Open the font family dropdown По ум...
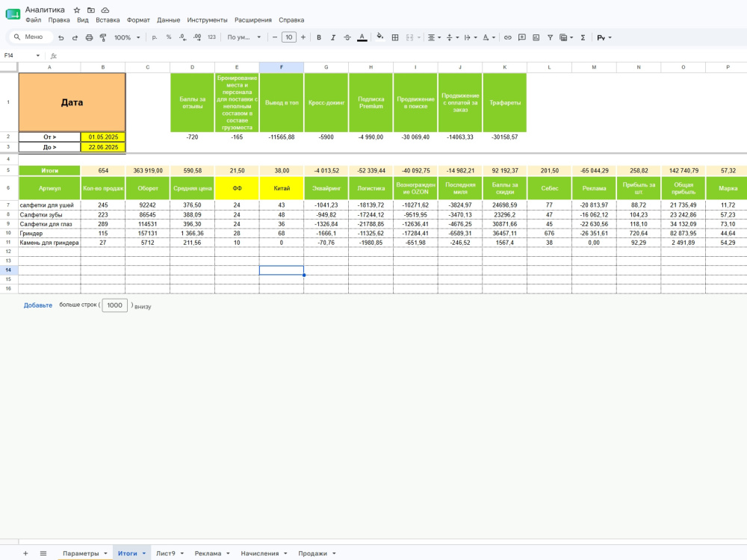Image resolution: width=747 pixels, height=560 pixels. 244,37
